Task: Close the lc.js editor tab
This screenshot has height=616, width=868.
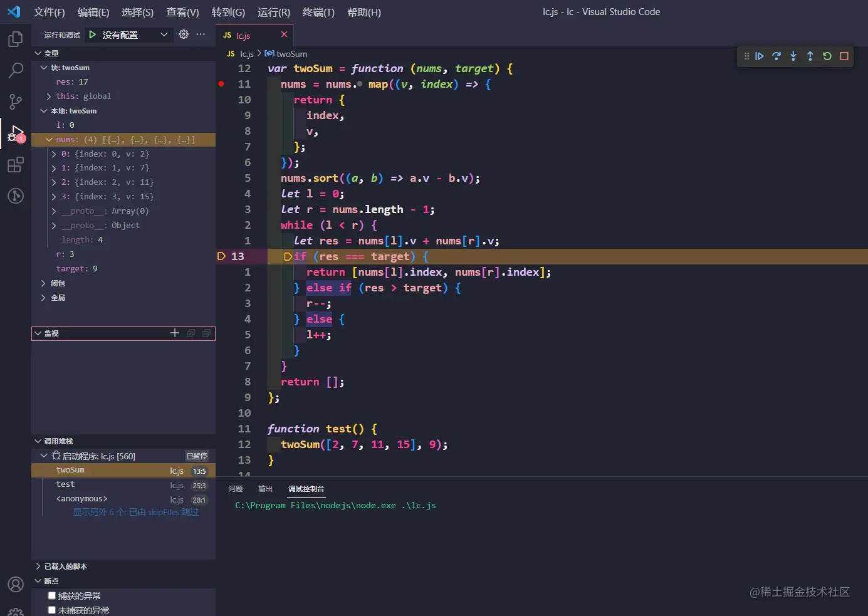Action: [x=284, y=34]
